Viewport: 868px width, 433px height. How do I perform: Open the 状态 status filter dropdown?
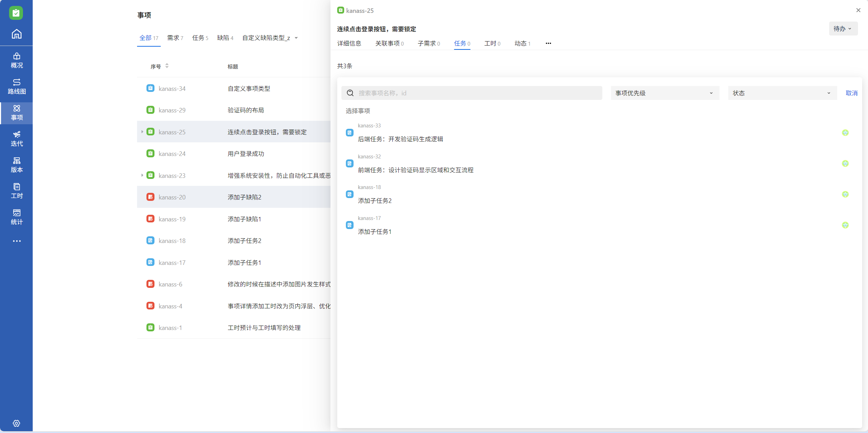click(782, 93)
